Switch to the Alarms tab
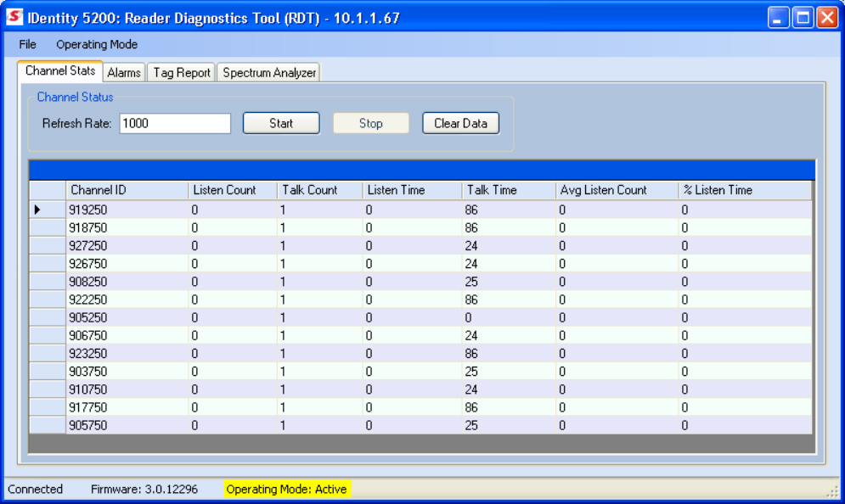This screenshot has height=504, width=845. click(124, 73)
